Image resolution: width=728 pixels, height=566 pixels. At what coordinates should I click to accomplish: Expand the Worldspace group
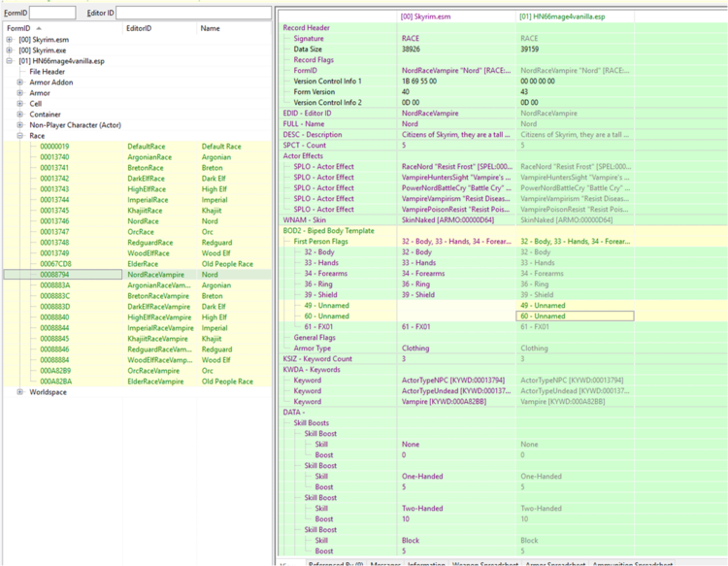coord(20,392)
